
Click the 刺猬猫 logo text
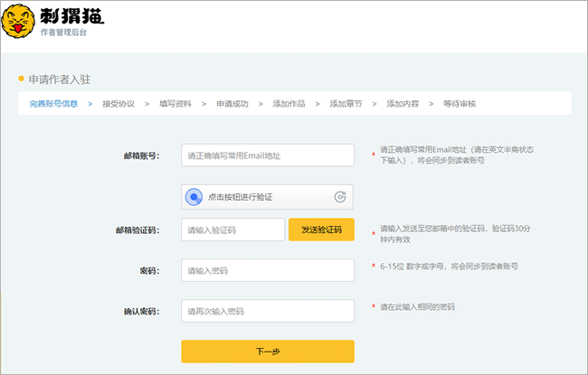(x=79, y=16)
